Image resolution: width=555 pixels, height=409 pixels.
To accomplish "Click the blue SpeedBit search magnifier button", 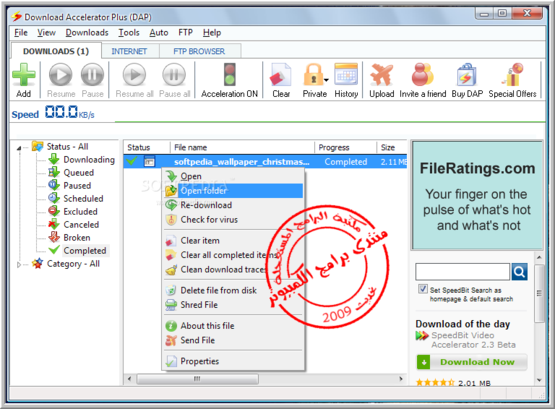I will pos(519,272).
